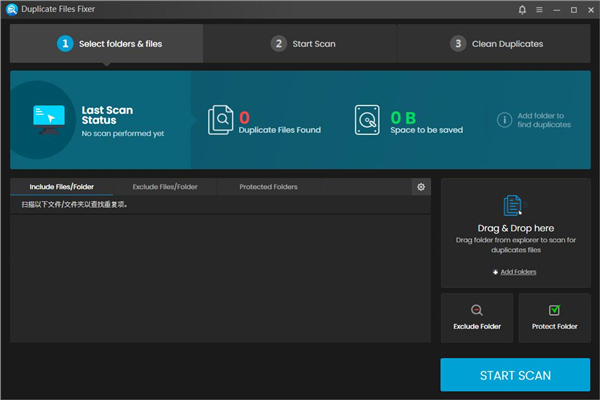Screen dimensions: 600x400
Task: Click the Duplicate Files Fixer app logo
Action: pos(10,10)
